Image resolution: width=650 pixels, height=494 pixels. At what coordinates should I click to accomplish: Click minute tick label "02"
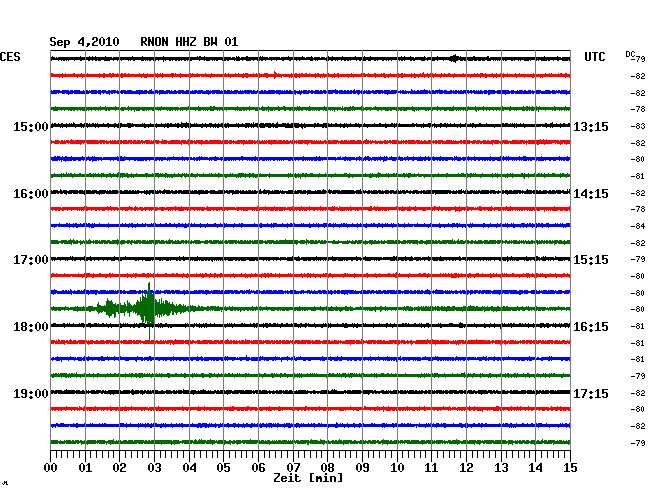[x=119, y=467]
